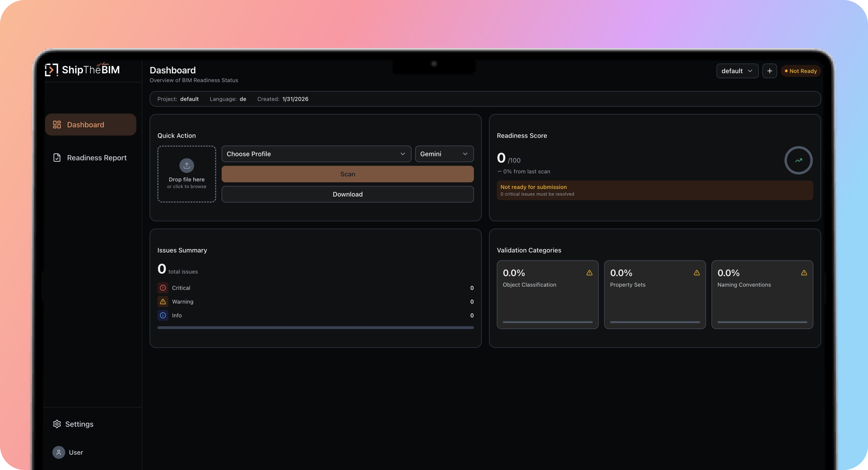Click the blue Info circle icon

[x=163, y=315]
